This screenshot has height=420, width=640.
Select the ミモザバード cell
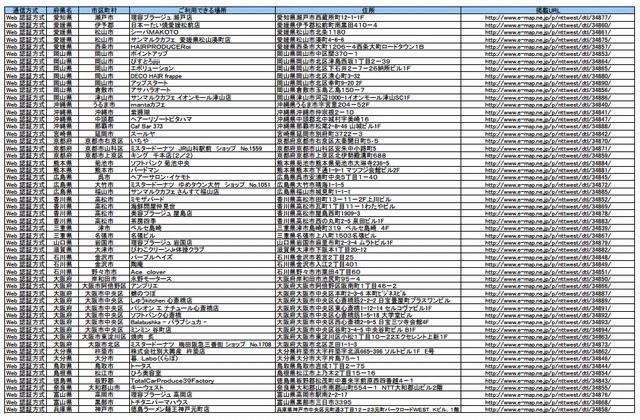click(202, 199)
